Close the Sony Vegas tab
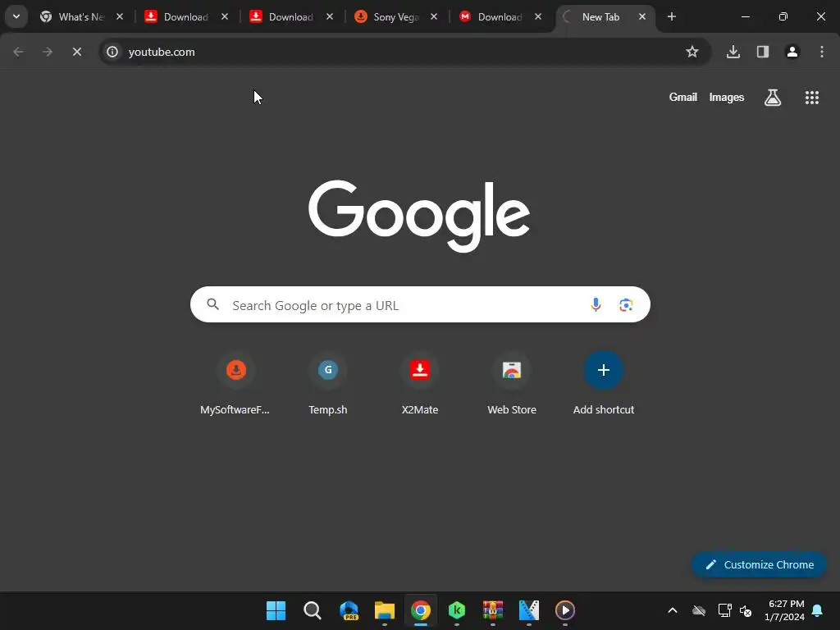The height and width of the screenshot is (630, 840). pyautogui.click(x=434, y=16)
